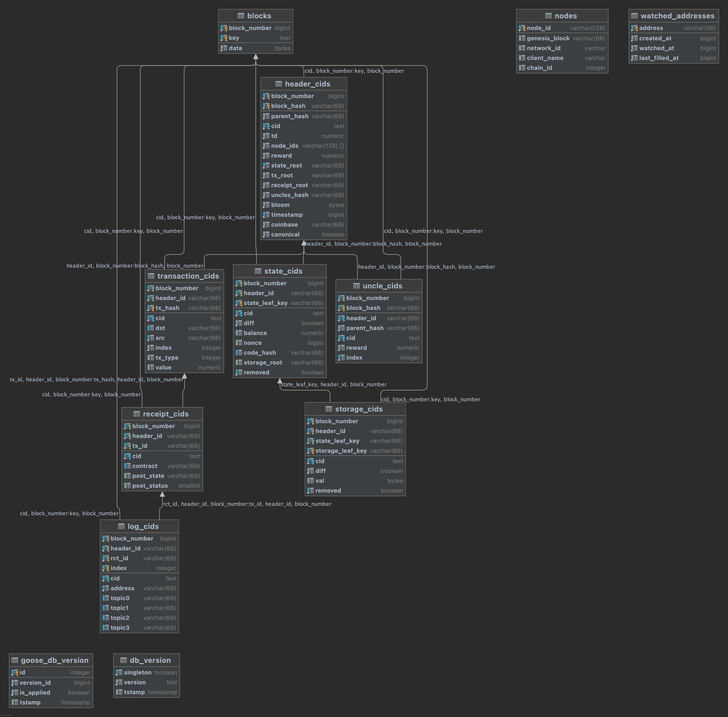The width and height of the screenshot is (728, 717).
Task: Click key icon beside node_id in nodes
Action: pyautogui.click(x=522, y=28)
